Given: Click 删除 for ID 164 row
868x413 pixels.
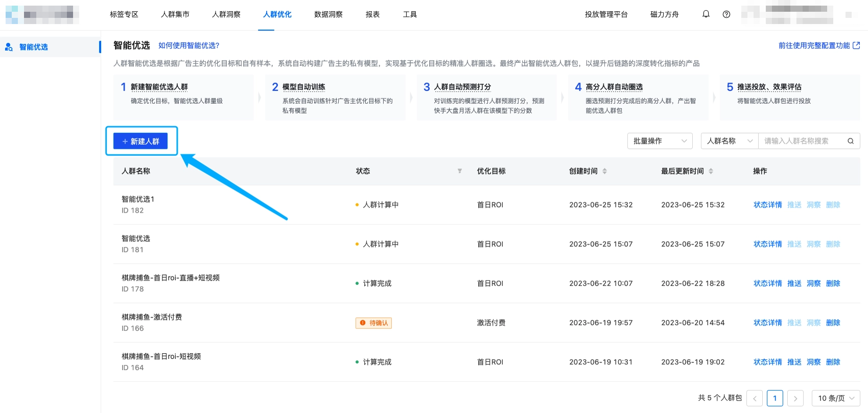Looking at the screenshot, I should click(x=833, y=362).
